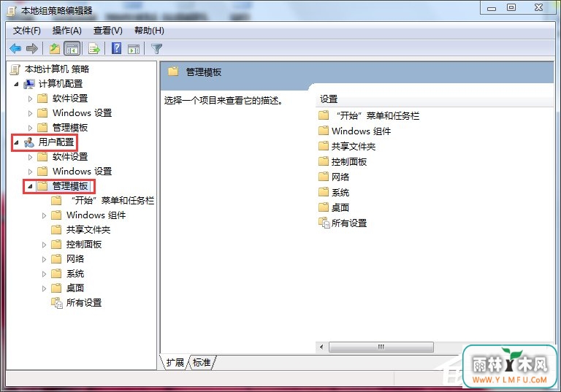Click the Export list toolbar icon
Screen dimensions: 561x392
point(94,48)
